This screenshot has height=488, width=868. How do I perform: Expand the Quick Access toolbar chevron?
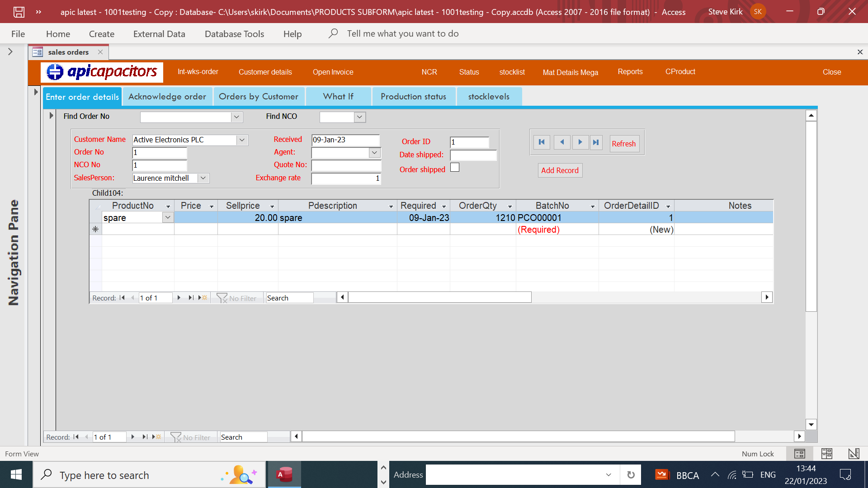click(x=39, y=12)
